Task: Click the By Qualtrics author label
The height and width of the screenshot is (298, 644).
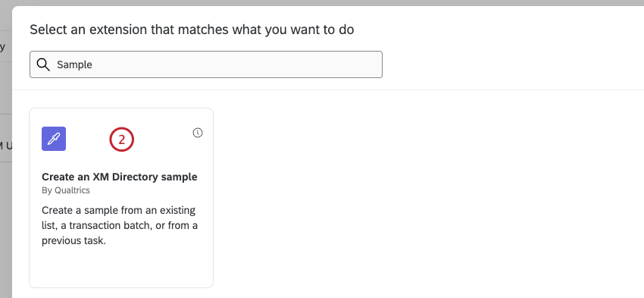Action: pyautogui.click(x=66, y=190)
